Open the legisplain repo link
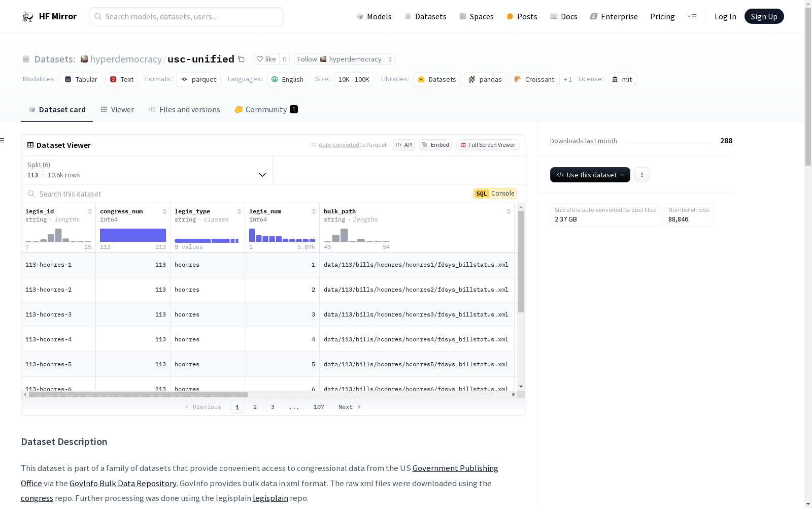812x508 pixels. click(270, 498)
